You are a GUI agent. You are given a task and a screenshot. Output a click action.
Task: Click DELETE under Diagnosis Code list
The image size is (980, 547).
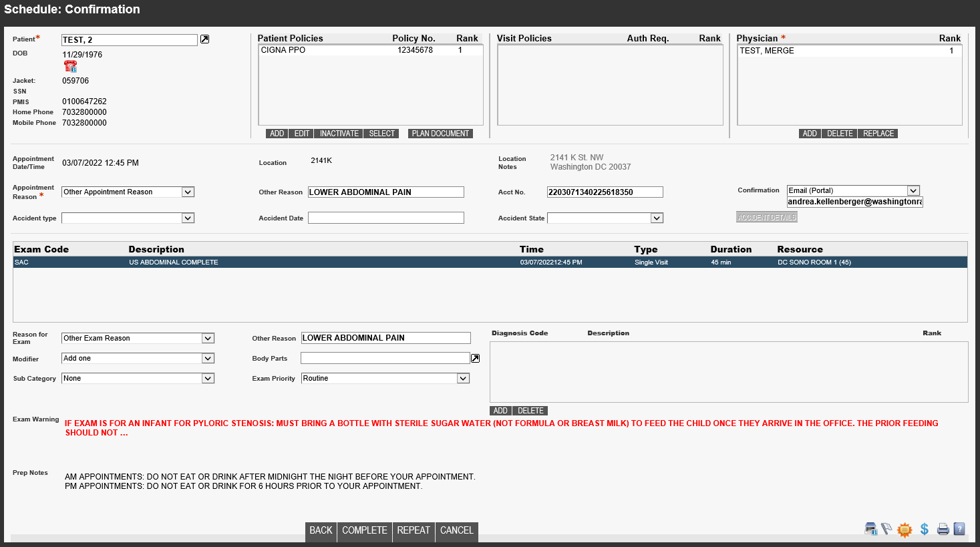click(530, 411)
